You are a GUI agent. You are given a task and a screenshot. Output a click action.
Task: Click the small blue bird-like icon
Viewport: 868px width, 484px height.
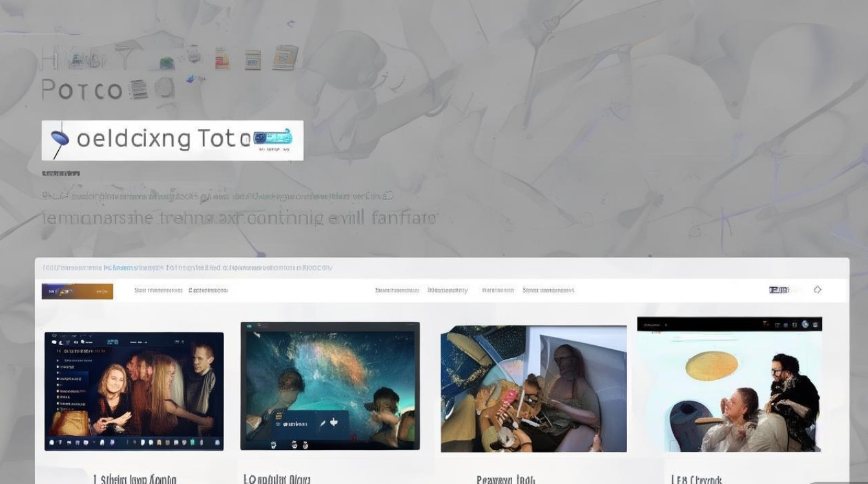tap(191, 78)
